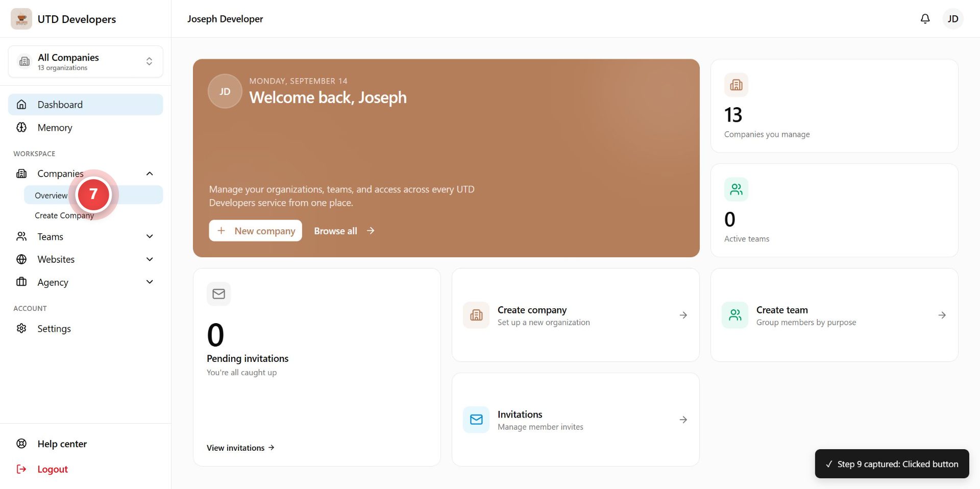Click the Settings gear icon
980x489 pixels.
tap(21, 328)
